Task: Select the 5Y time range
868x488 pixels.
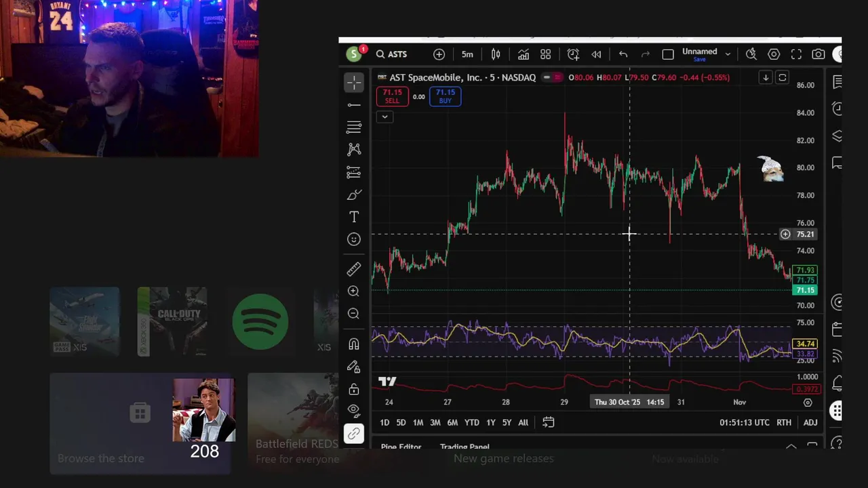Action: point(507,423)
